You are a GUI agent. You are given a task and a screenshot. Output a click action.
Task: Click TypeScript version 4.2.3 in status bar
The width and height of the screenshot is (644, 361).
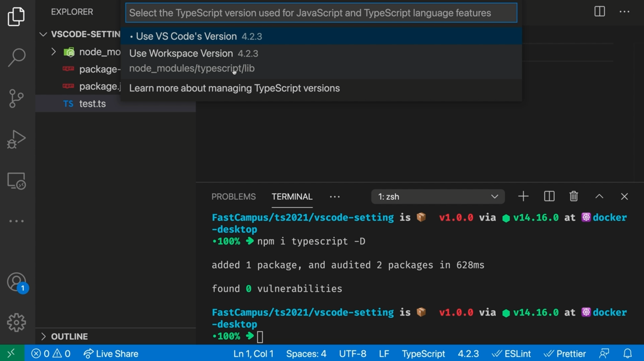click(468, 354)
